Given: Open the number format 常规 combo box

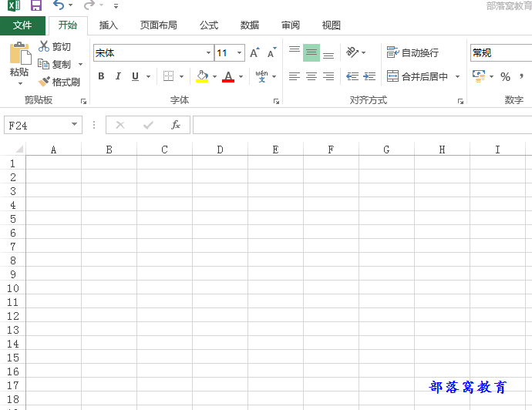Looking at the screenshot, I should [501, 53].
